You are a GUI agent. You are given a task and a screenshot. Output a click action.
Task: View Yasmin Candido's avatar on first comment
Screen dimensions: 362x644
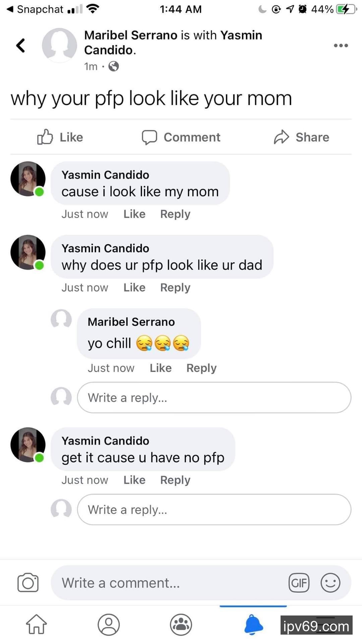point(28,179)
